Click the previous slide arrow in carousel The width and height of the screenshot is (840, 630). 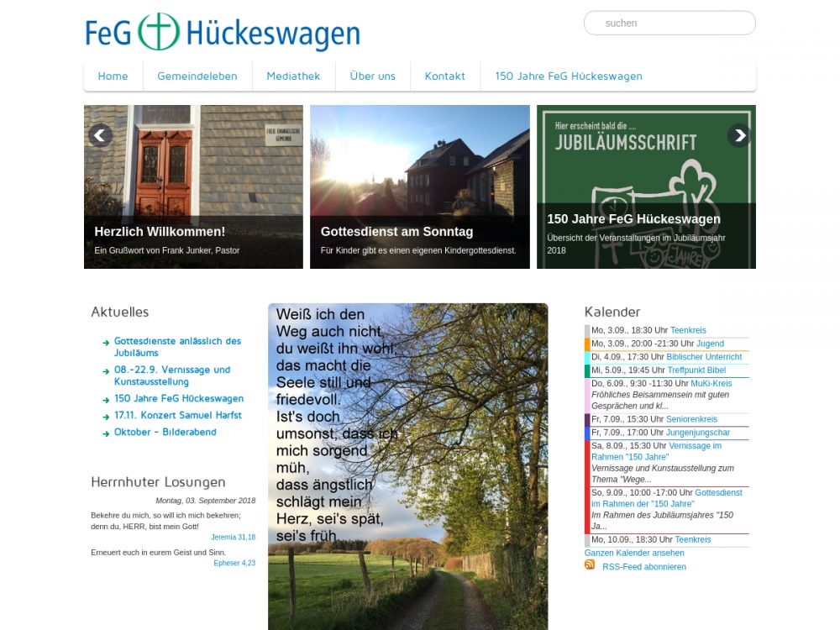click(100, 135)
